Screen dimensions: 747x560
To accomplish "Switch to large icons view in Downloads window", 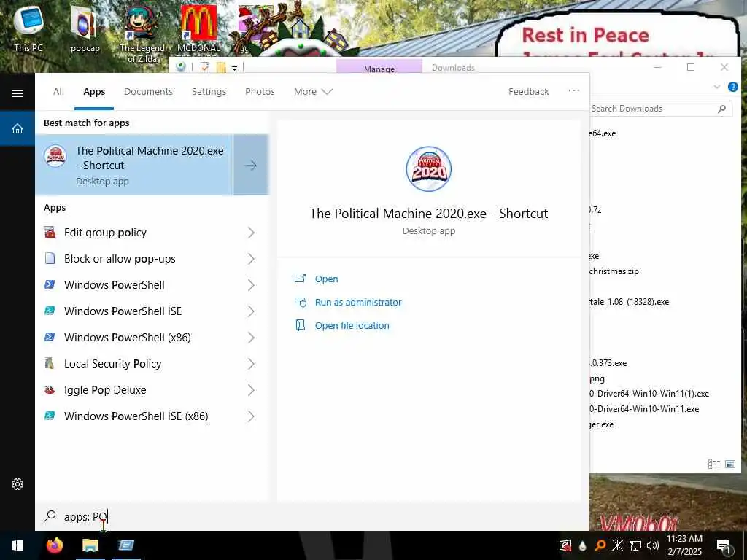I will click(730, 464).
